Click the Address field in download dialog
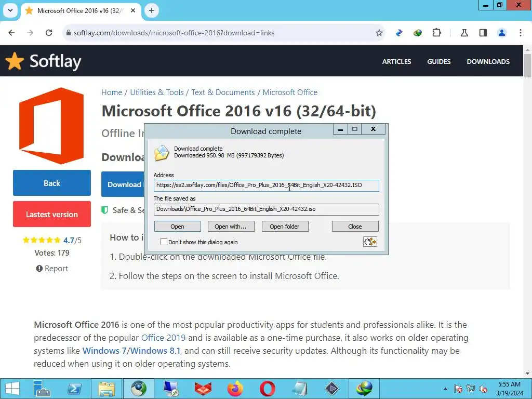The height and width of the screenshot is (399, 532). tap(267, 185)
